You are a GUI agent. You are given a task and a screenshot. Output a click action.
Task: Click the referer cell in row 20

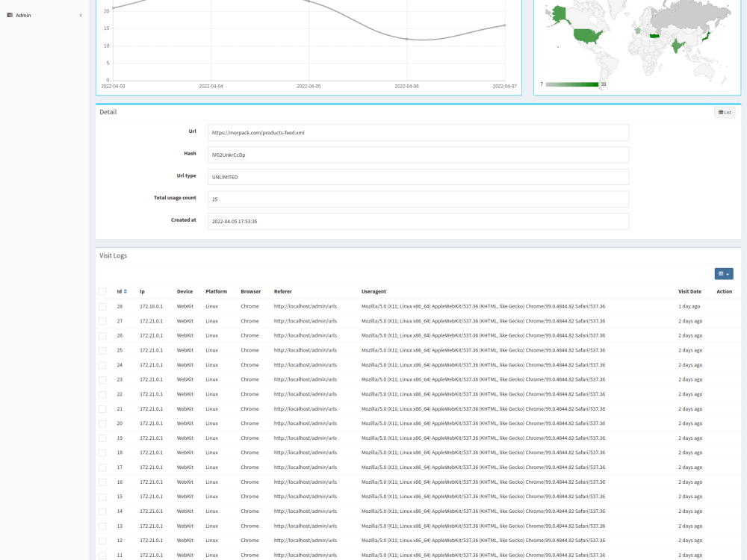point(306,423)
